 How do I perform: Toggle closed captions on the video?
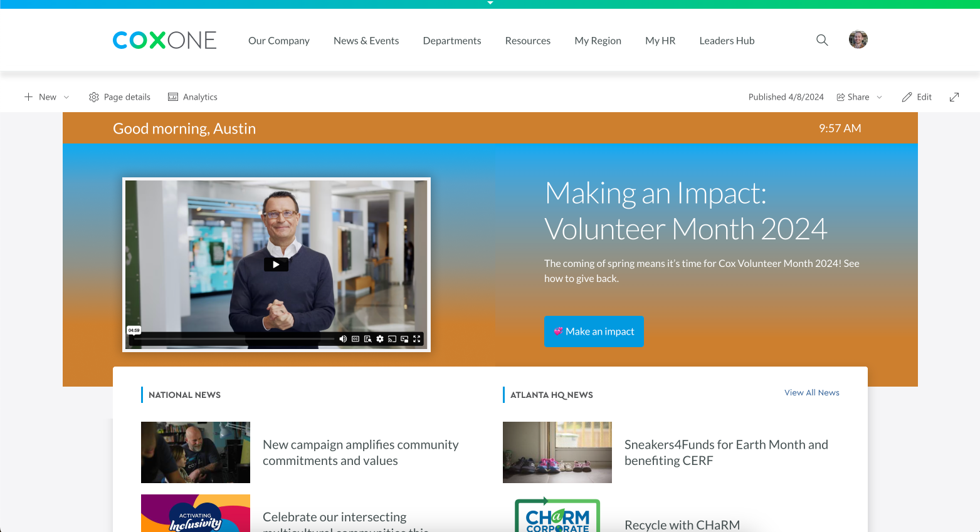356,339
